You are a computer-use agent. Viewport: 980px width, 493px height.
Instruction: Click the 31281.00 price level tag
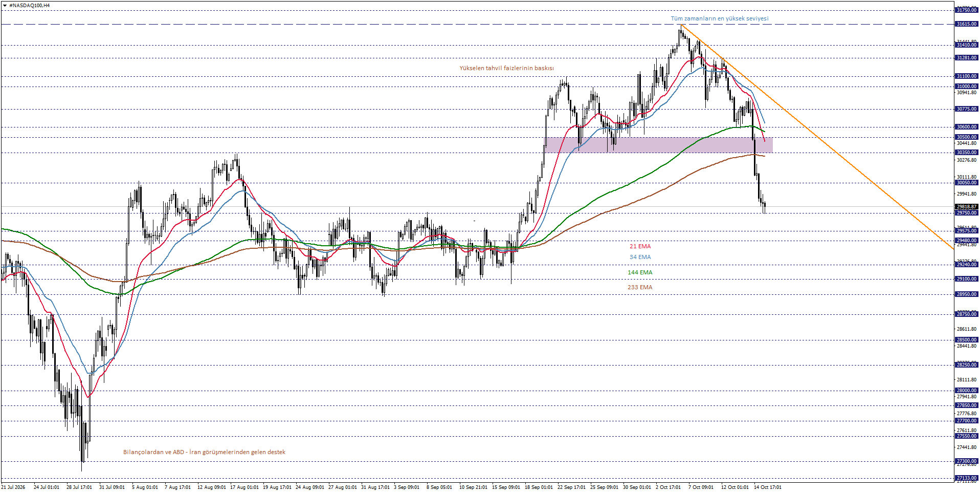pos(966,58)
